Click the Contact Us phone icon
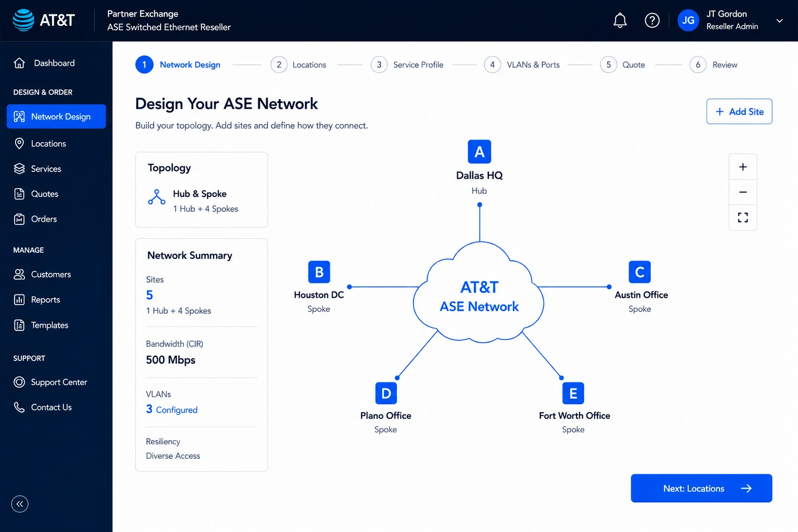 [19, 407]
